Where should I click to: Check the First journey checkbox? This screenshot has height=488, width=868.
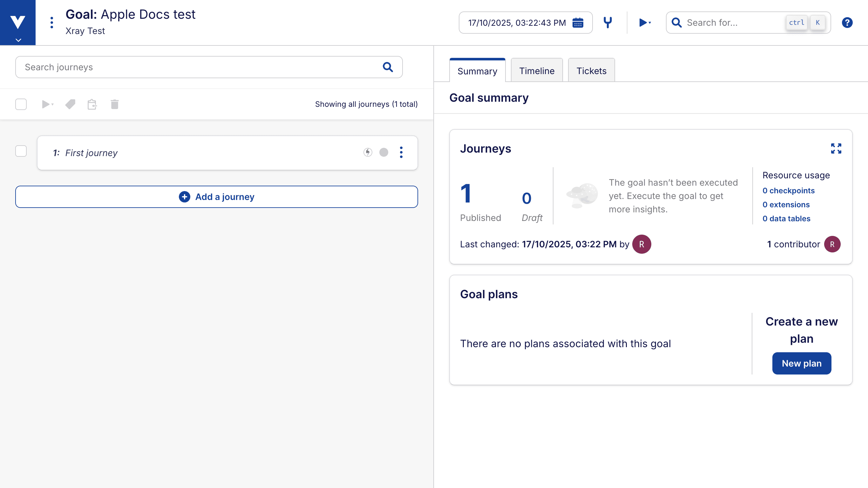[x=21, y=151]
